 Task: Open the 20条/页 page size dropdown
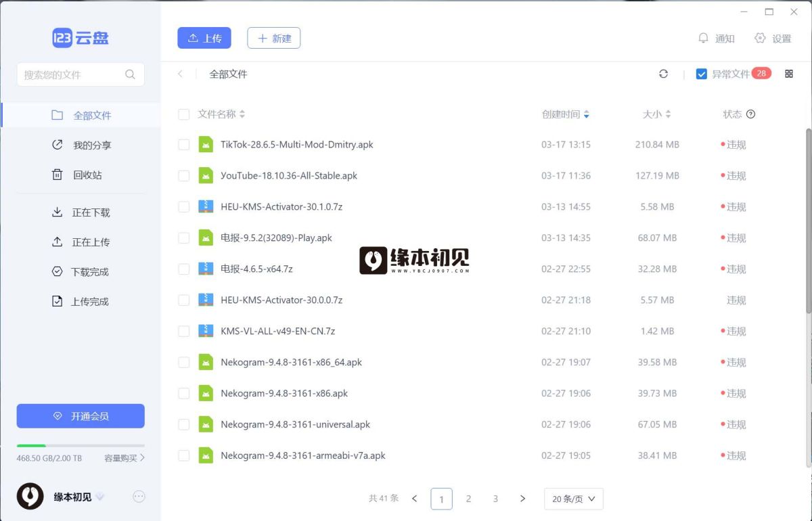point(573,499)
